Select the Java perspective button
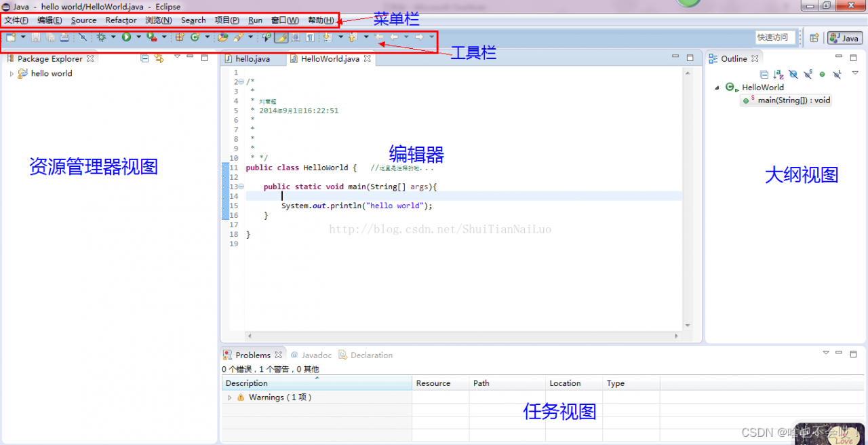Viewport: 868px width, 445px height. click(844, 38)
